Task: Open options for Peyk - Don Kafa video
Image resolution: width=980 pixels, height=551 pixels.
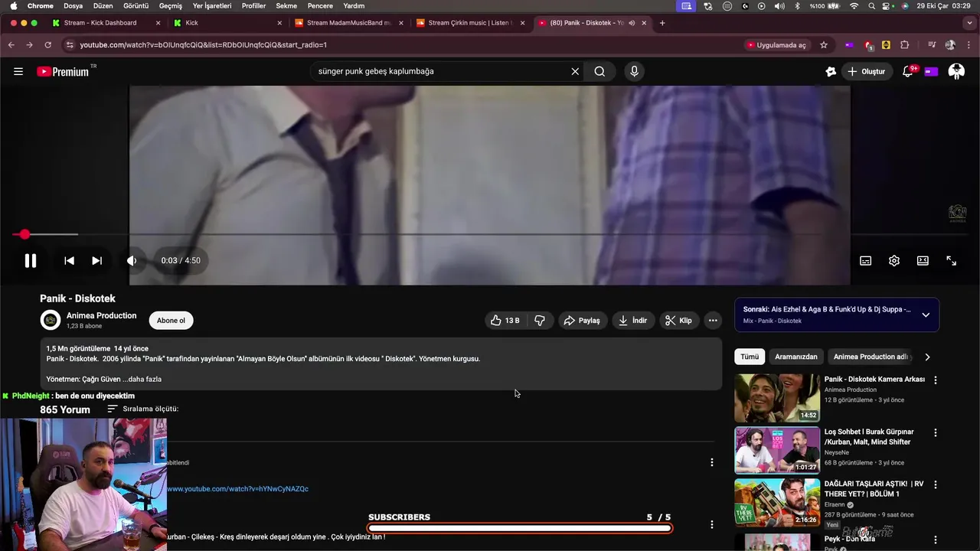Action: coord(935,539)
